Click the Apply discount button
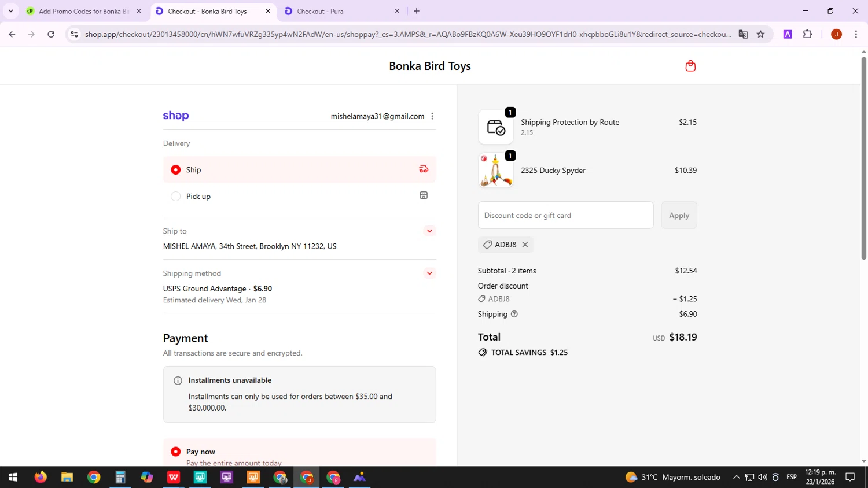This screenshot has height=488, width=868. point(679,215)
